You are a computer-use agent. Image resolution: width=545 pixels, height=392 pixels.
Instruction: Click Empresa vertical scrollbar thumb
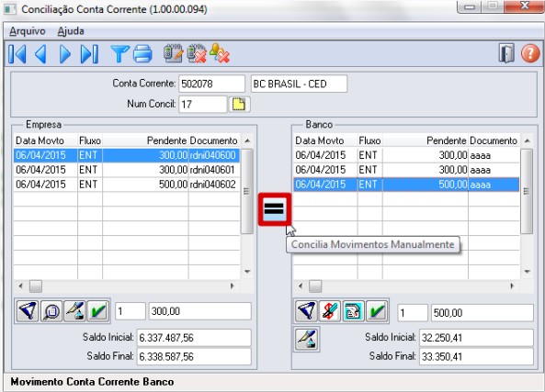[x=247, y=191]
